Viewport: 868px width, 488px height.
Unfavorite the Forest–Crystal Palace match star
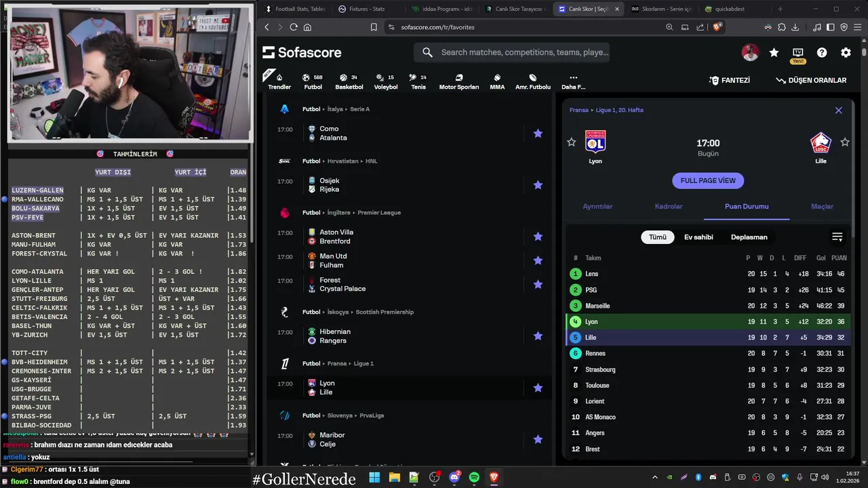538,284
